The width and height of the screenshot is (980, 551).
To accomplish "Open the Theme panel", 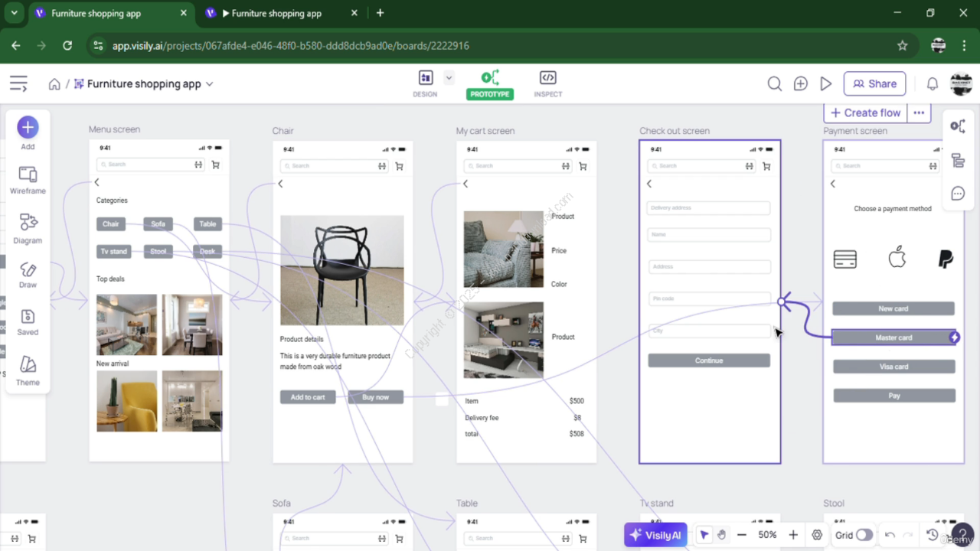I will (28, 370).
